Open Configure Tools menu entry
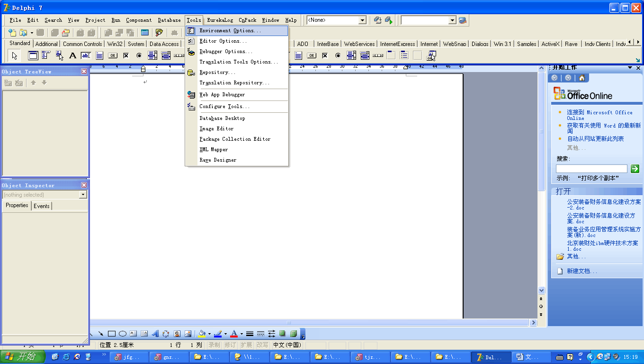 click(x=224, y=107)
